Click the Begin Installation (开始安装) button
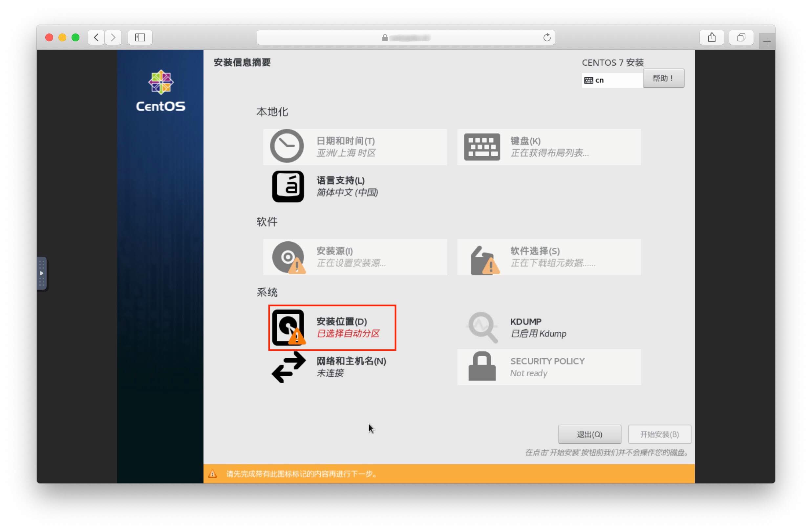 (659, 434)
